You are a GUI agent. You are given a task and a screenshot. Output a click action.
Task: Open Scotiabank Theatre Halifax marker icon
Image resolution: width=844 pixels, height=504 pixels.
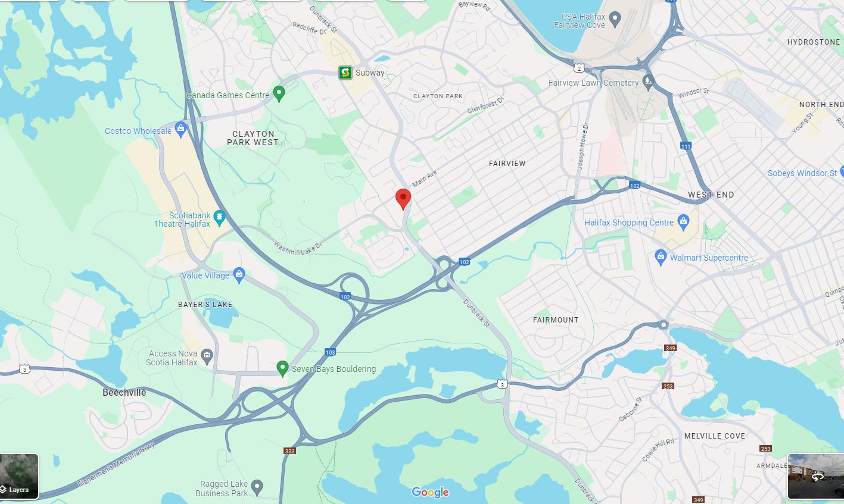[219, 218]
